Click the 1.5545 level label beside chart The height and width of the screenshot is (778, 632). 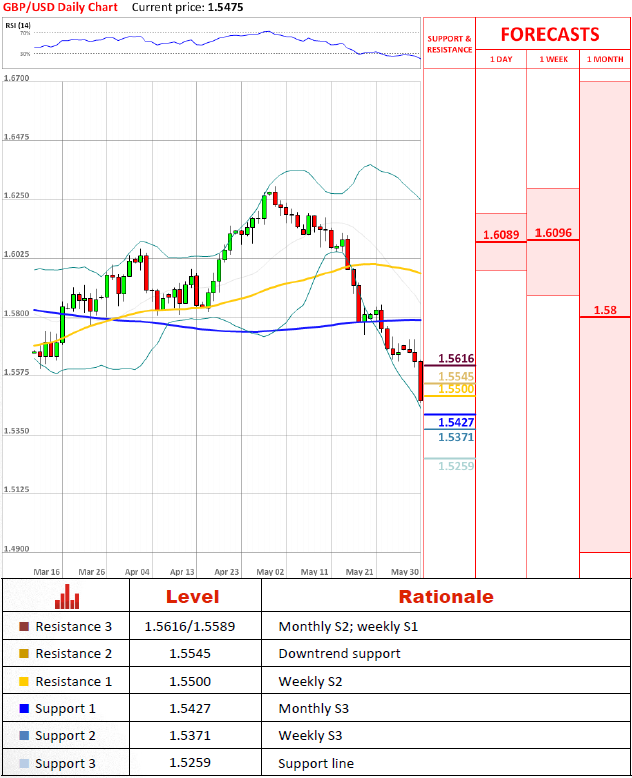click(456, 377)
